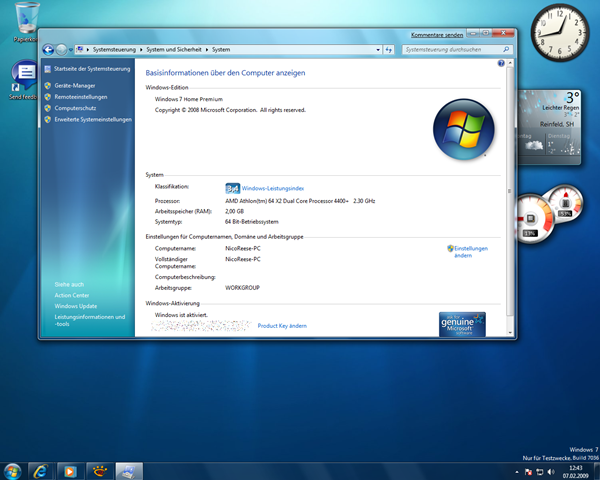Refresh the view with the address bar refresh button
600x480 pixels.
pos(388,50)
